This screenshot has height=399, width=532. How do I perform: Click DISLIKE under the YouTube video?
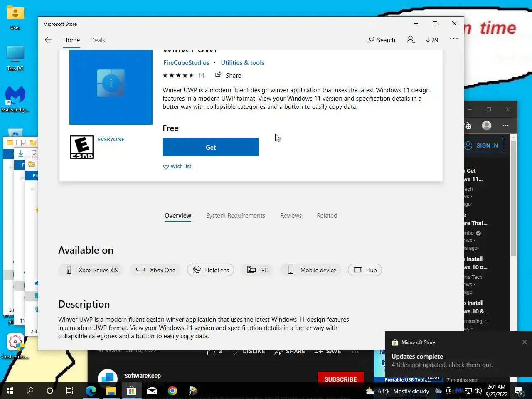pos(248,352)
